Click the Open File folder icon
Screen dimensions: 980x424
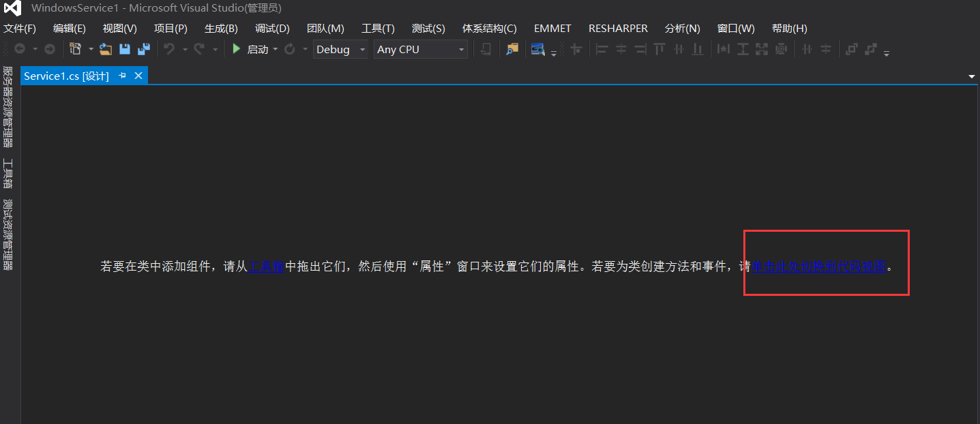click(106, 49)
